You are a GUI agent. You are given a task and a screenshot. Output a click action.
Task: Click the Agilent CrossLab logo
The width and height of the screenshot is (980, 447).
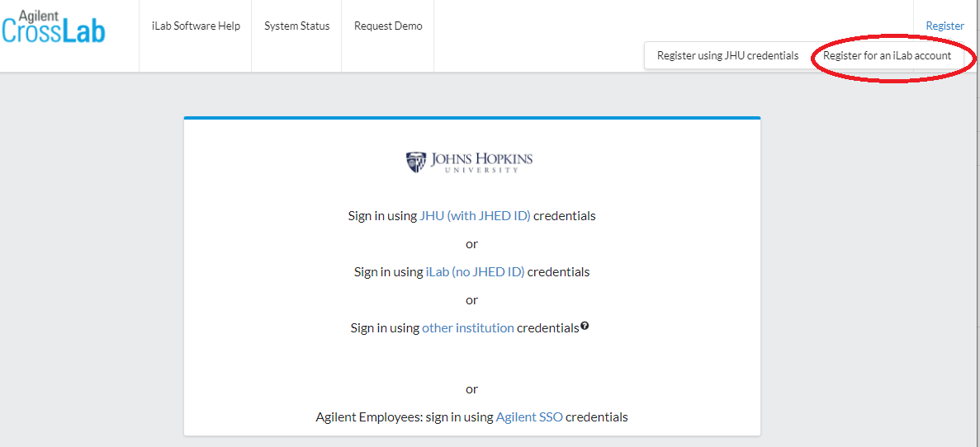click(54, 27)
